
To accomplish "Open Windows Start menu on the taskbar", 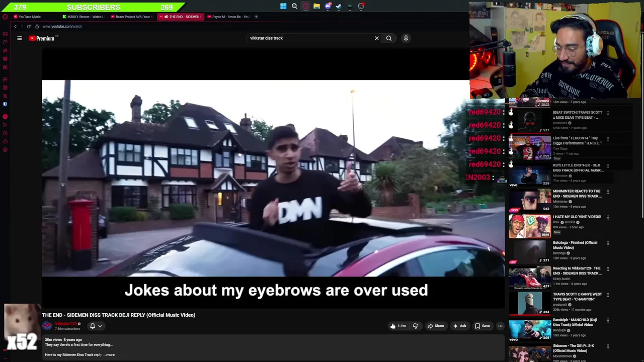I will [x=283, y=7].
